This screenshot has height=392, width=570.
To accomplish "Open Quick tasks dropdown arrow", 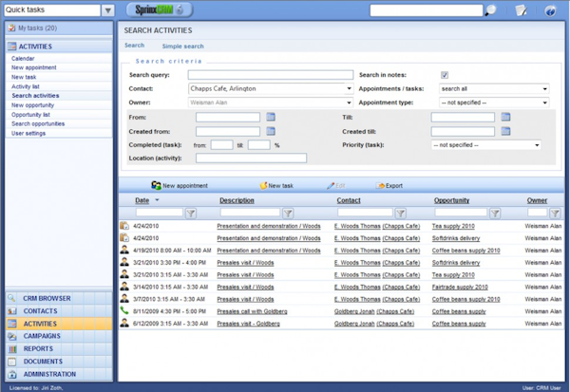I will pos(107,10).
